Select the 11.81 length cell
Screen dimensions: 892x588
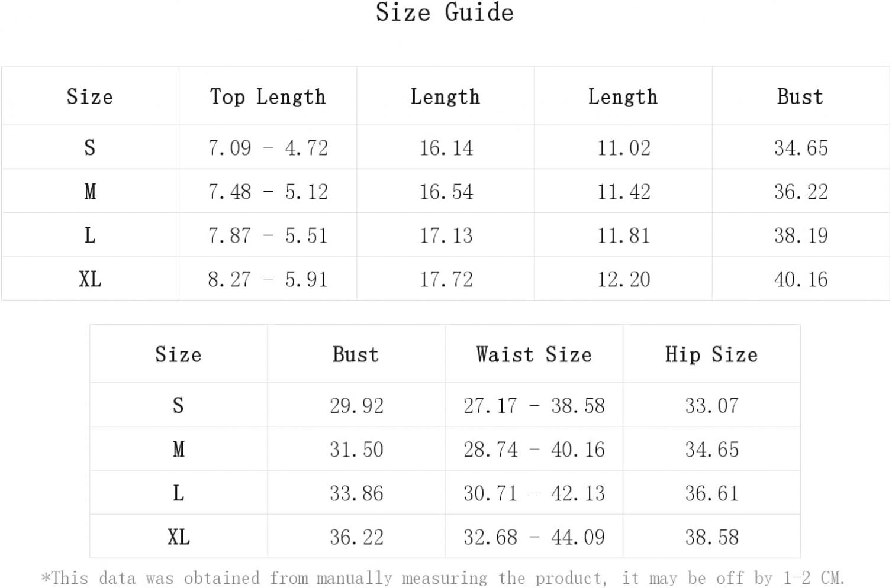click(x=623, y=235)
